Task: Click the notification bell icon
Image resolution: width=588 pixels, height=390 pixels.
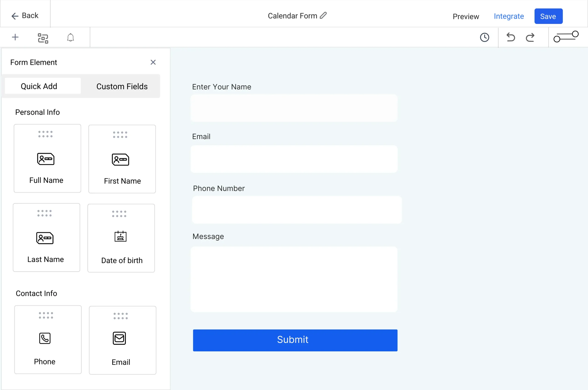Action: click(x=71, y=37)
